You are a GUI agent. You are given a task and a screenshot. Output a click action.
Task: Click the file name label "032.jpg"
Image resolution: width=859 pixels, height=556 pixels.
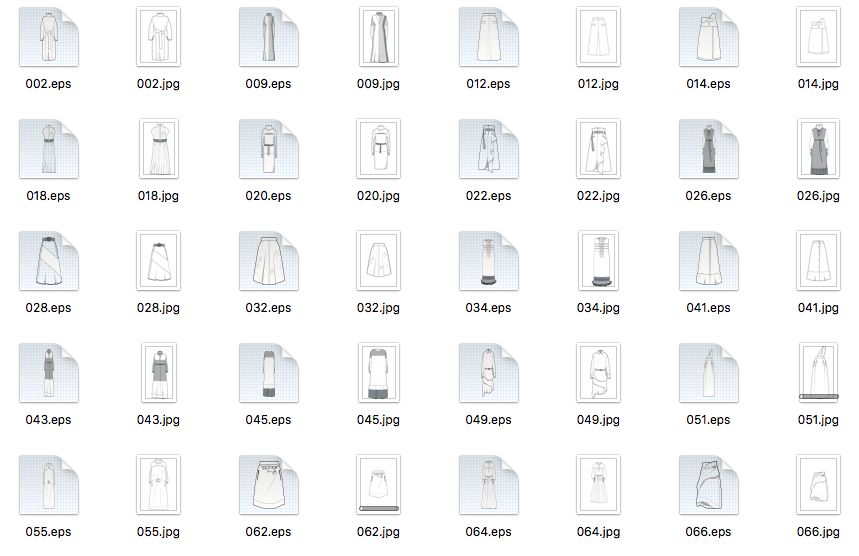click(379, 308)
